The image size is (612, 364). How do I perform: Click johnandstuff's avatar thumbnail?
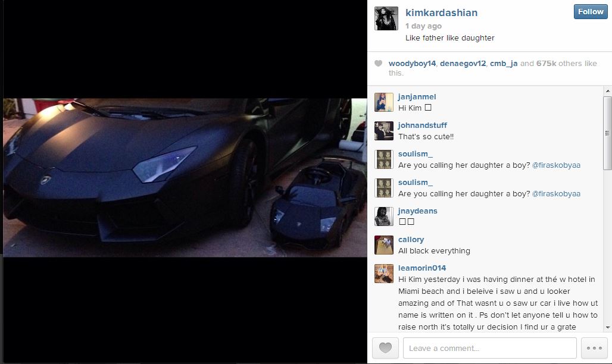[383, 131]
